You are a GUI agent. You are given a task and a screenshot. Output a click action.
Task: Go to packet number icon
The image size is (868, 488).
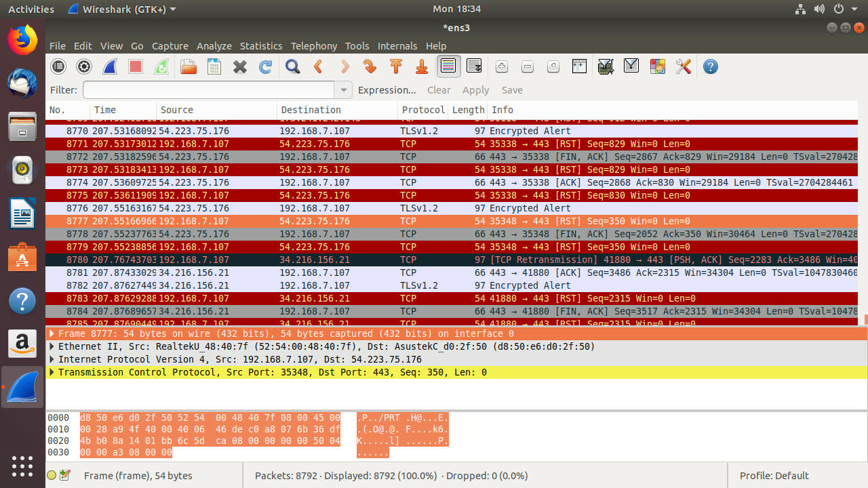coord(370,66)
